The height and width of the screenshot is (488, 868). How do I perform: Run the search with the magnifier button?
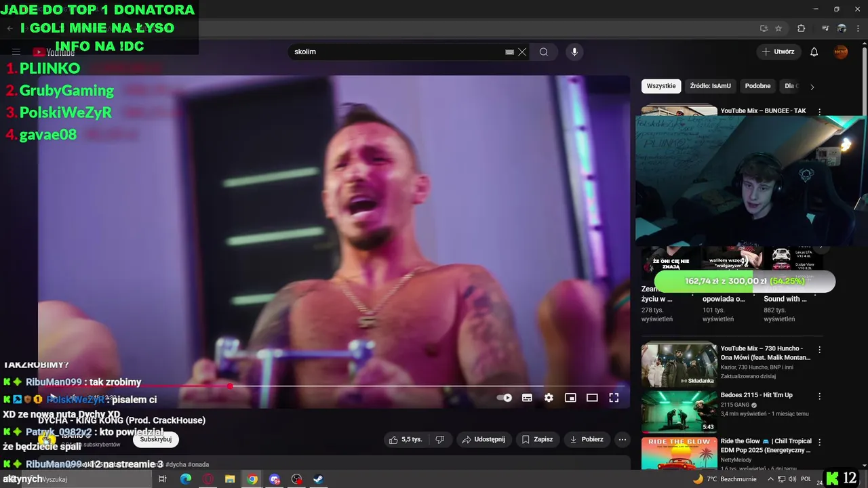tap(544, 52)
